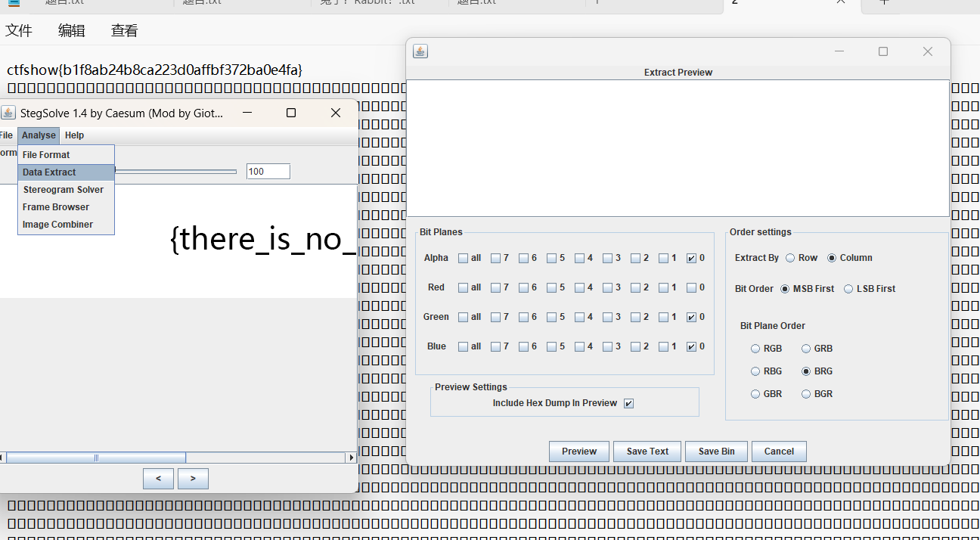Click the {there_is_no_ text in StegSolve image
Screen dimensions: 980x540
pos(264,239)
